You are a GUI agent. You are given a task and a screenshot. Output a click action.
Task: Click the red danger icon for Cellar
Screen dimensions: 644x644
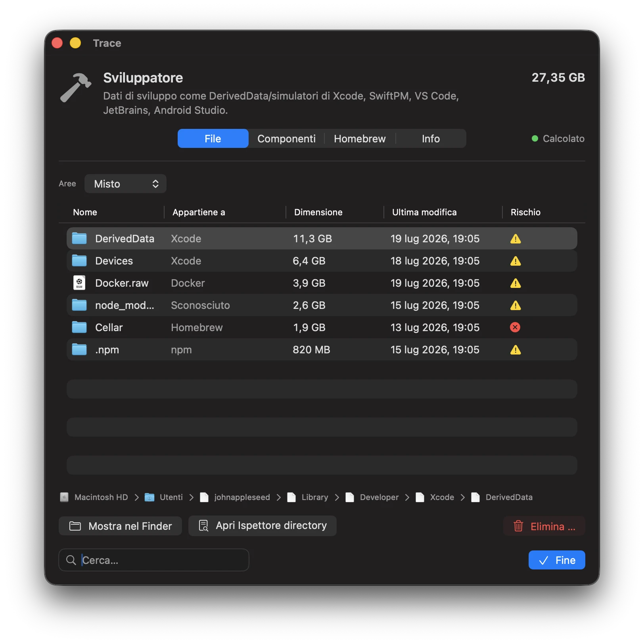(515, 327)
